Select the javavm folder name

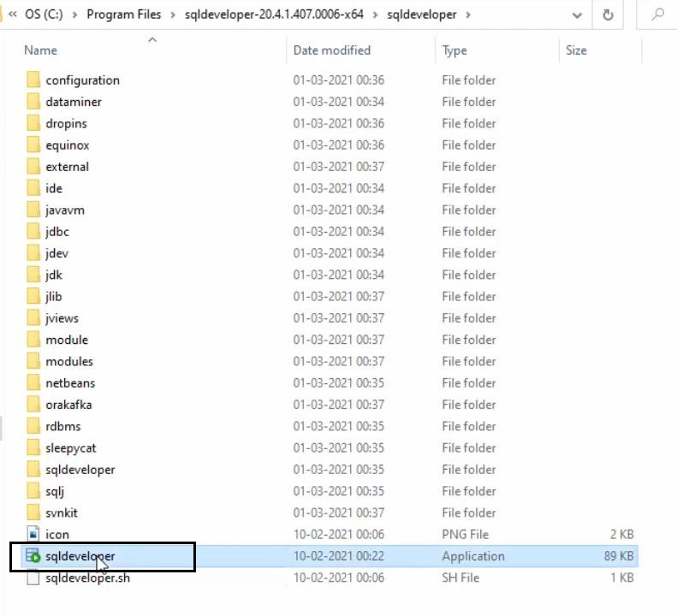(65, 210)
